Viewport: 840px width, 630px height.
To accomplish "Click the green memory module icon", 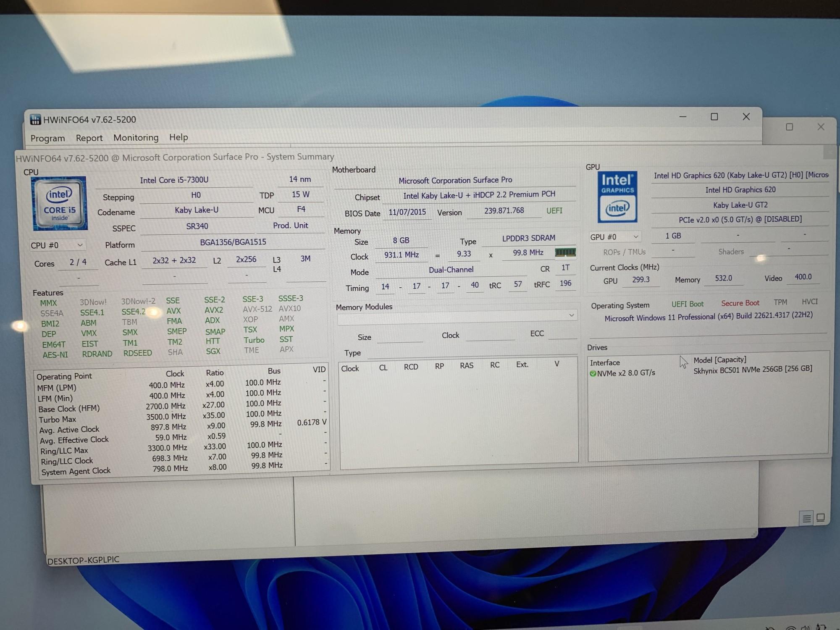I will [x=565, y=252].
